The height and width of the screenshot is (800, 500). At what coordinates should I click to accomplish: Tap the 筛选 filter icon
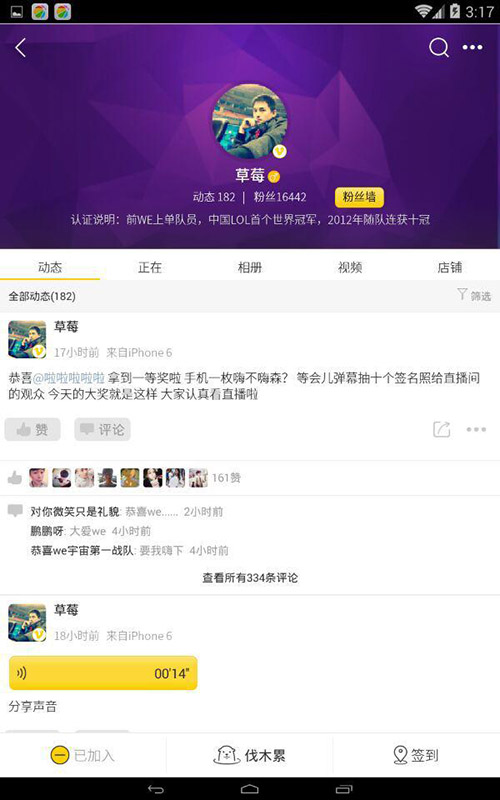[x=462, y=294]
